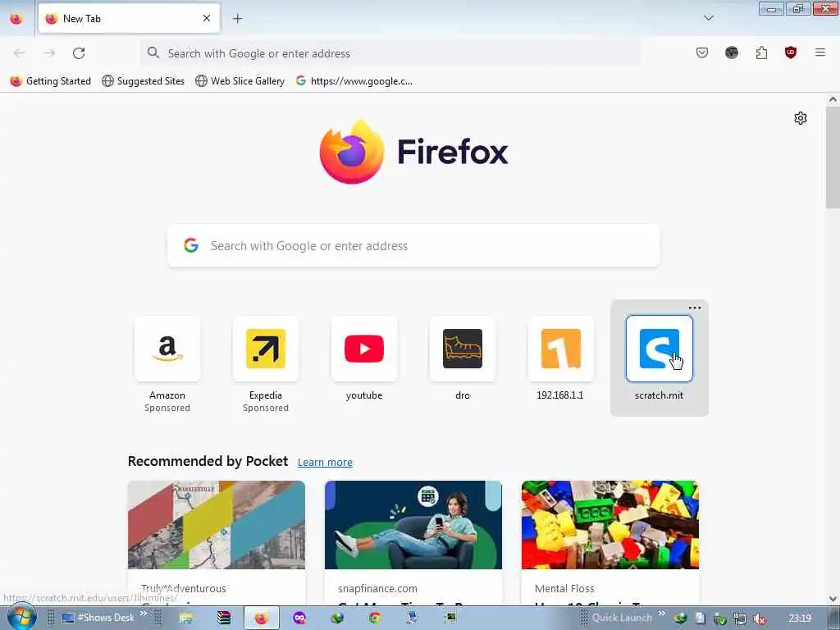Open the youtube shortcut tile

pyautogui.click(x=364, y=349)
